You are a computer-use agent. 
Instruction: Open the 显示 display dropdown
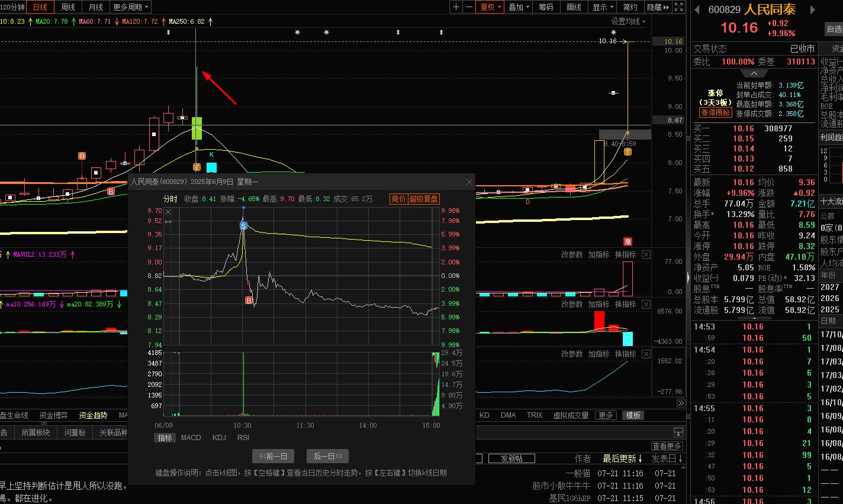603,7
